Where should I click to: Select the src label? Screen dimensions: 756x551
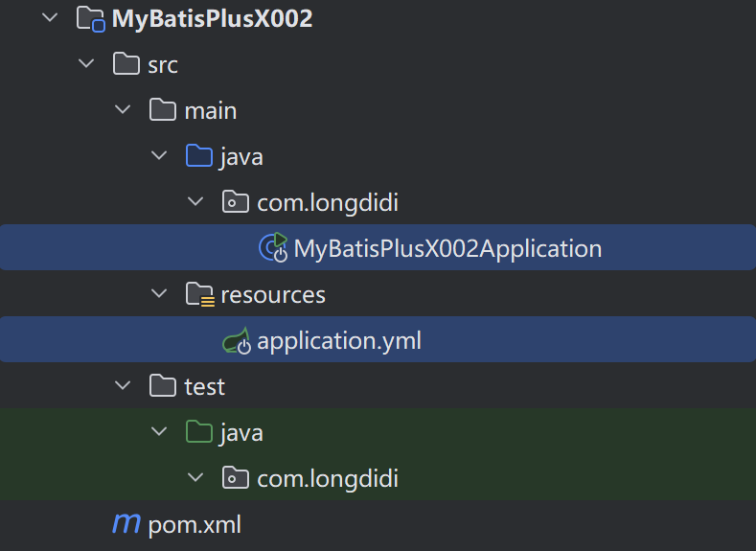[x=163, y=65]
